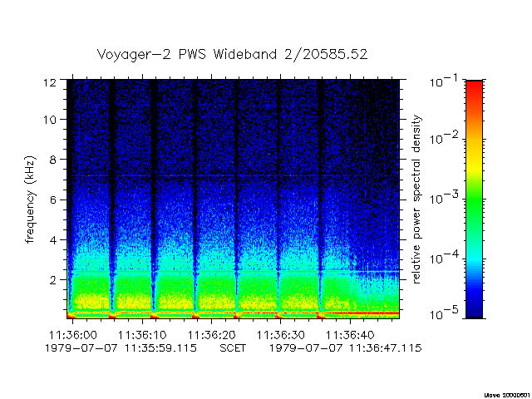Click the '10' frequency tick label
Viewport: 532px width, 399px height.
click(50, 120)
